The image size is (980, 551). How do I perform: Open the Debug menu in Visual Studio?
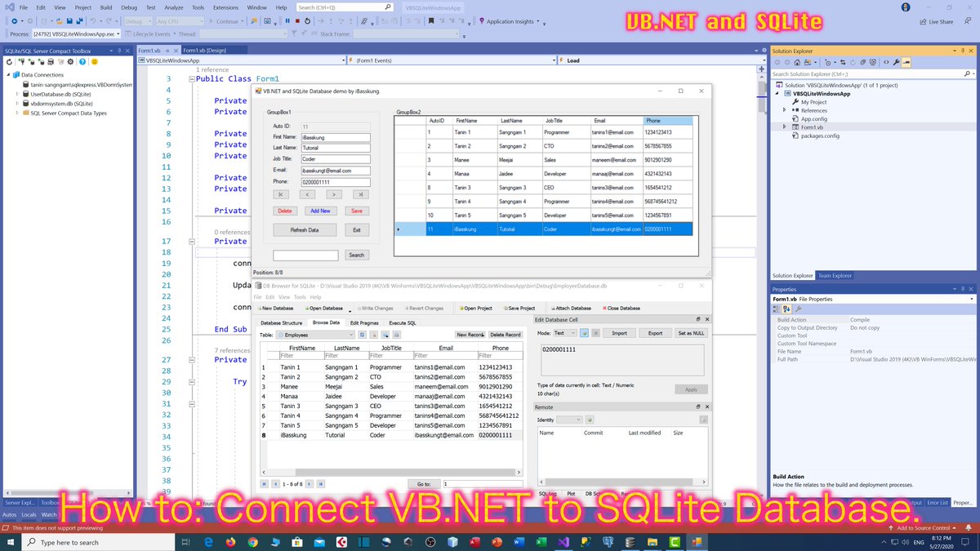click(x=129, y=7)
